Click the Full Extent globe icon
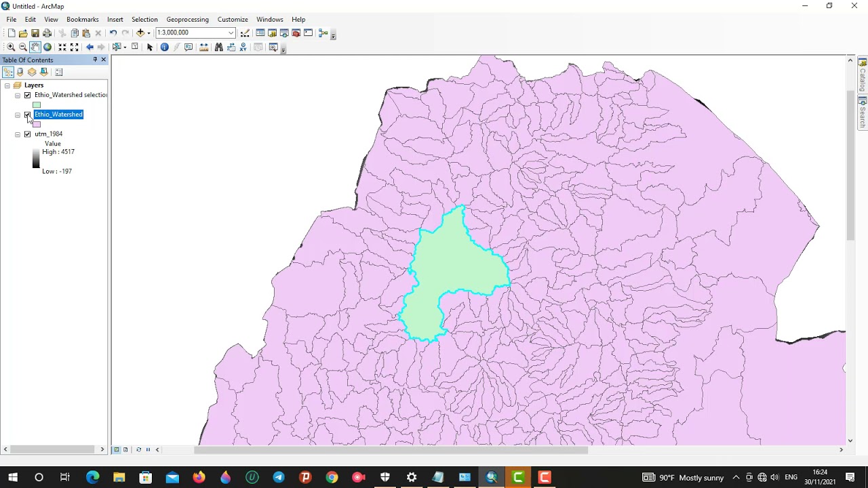This screenshot has width=868, height=488. click(x=47, y=47)
